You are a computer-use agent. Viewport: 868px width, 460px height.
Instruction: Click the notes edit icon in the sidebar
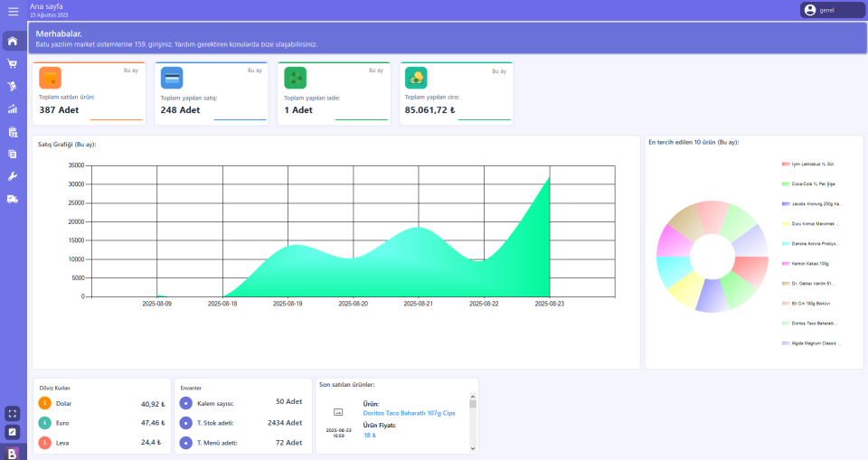tap(13, 432)
